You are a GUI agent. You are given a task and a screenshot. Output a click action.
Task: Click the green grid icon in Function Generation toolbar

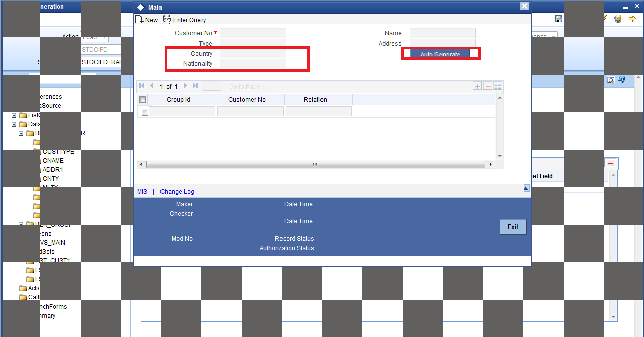[588, 19]
